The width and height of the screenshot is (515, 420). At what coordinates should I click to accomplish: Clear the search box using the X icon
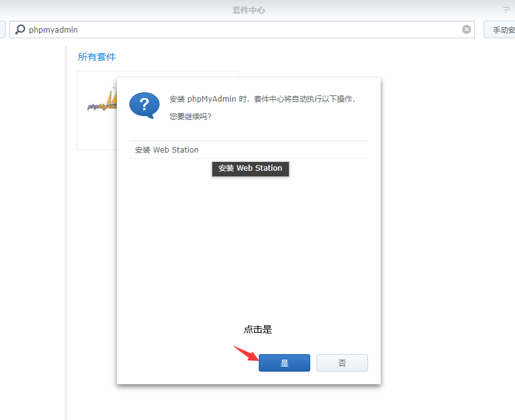coord(466,29)
